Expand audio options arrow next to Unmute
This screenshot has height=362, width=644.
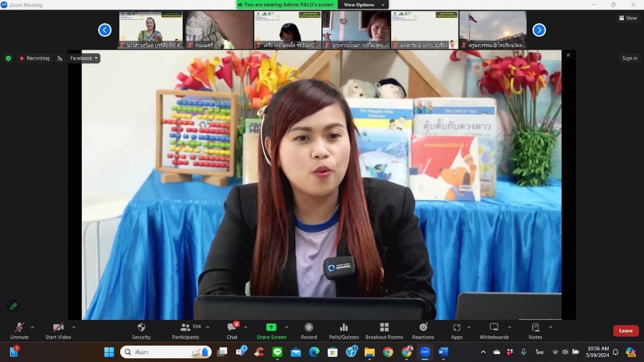tap(33, 327)
